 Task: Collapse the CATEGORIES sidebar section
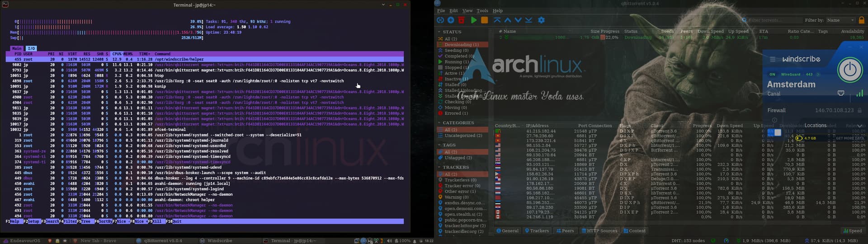[x=439, y=123]
